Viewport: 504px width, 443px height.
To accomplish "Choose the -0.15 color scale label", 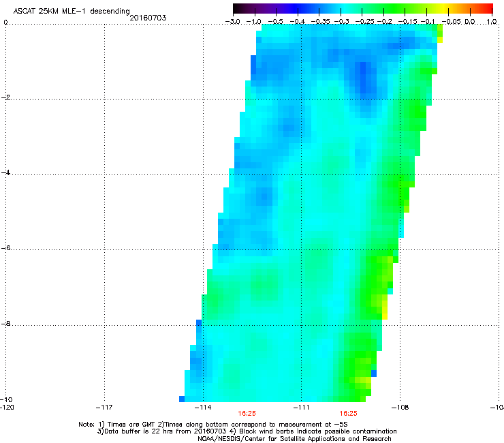I will tap(407, 22).
